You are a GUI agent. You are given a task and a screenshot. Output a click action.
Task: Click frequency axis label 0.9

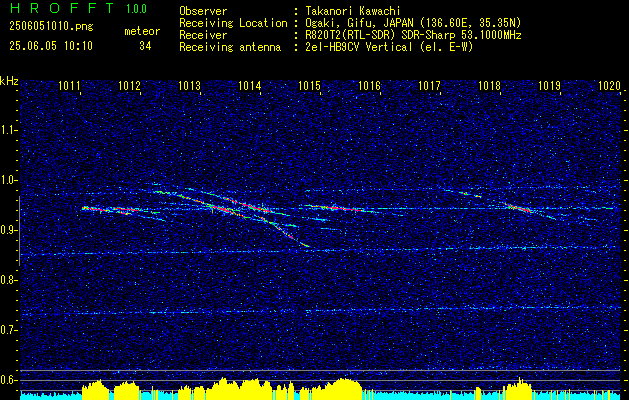tap(9, 230)
